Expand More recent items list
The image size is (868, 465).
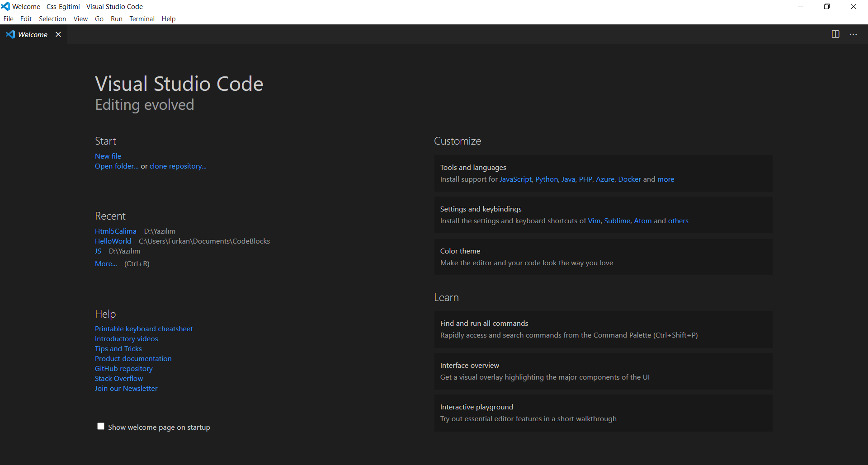(x=106, y=263)
